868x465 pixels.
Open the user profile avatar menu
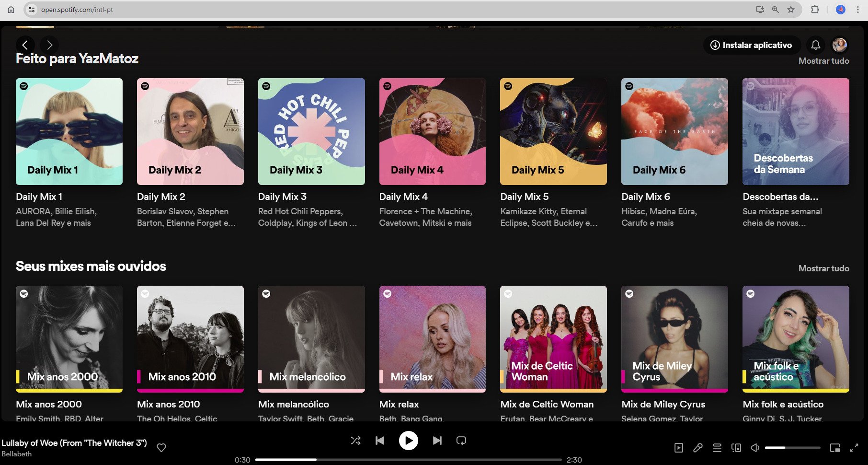click(x=839, y=45)
